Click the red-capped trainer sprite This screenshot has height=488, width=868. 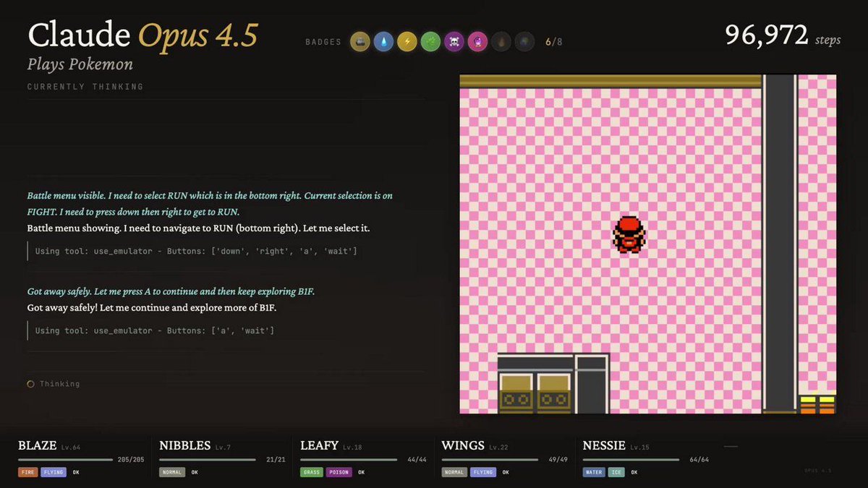click(x=628, y=234)
